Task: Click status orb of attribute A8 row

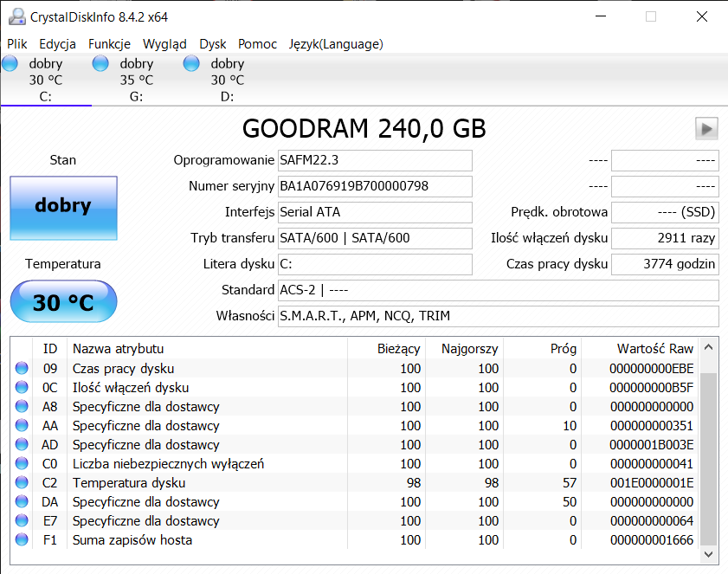Action: tap(22, 406)
